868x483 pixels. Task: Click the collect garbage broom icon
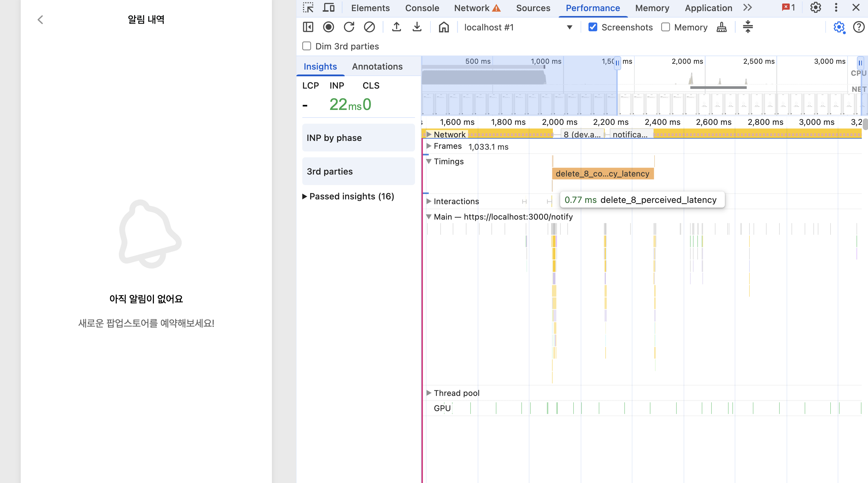pos(721,27)
